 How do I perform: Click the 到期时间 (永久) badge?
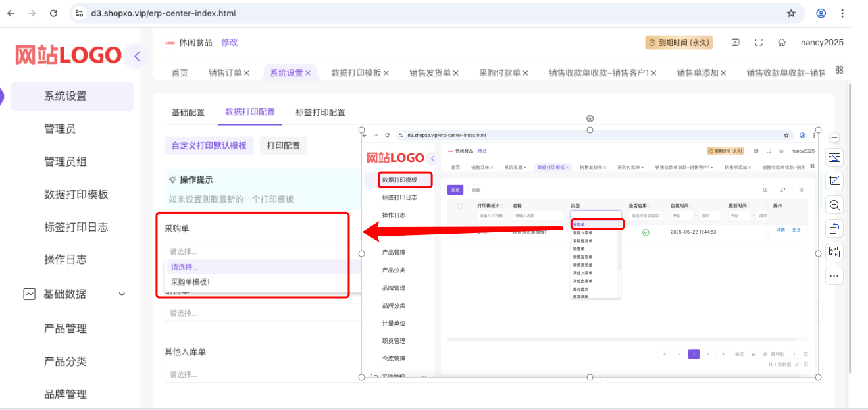(679, 42)
